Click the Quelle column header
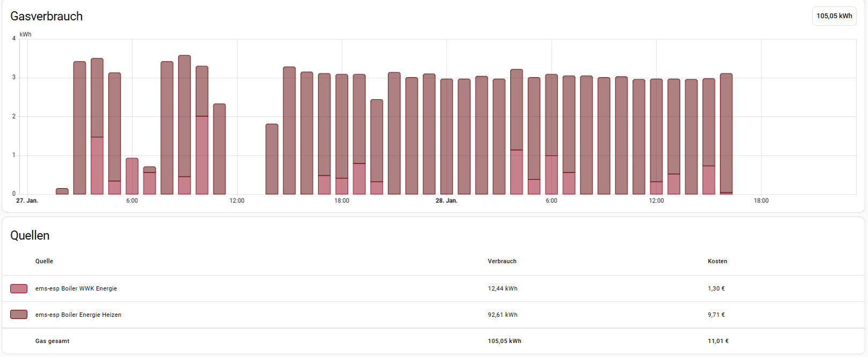Image resolution: width=868 pixels, height=357 pixels. click(44, 261)
